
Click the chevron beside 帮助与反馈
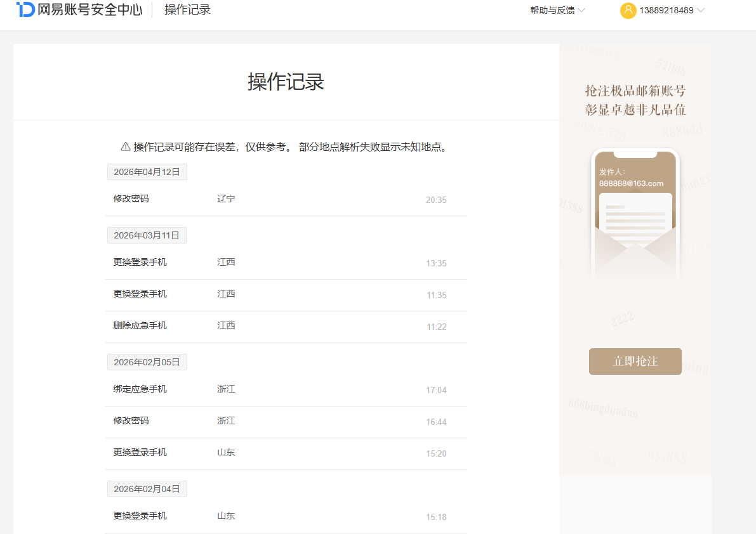(x=581, y=10)
